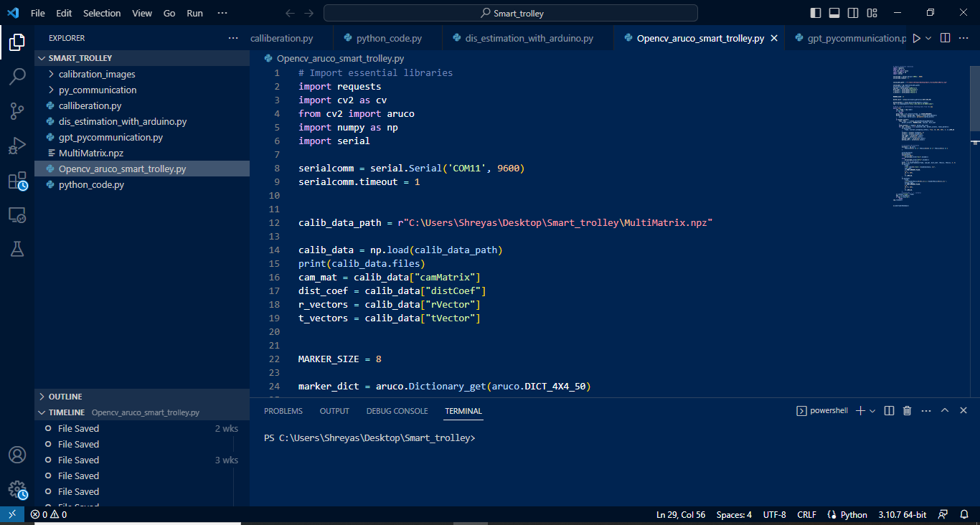This screenshot has height=525, width=980.
Task: Open the Source Control view
Action: tap(17, 111)
